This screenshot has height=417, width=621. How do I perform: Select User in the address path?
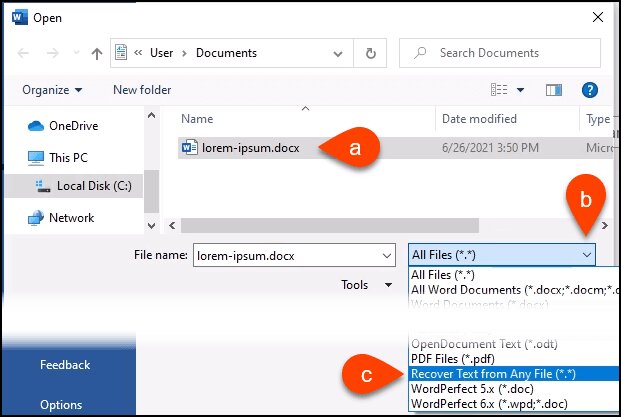162,53
